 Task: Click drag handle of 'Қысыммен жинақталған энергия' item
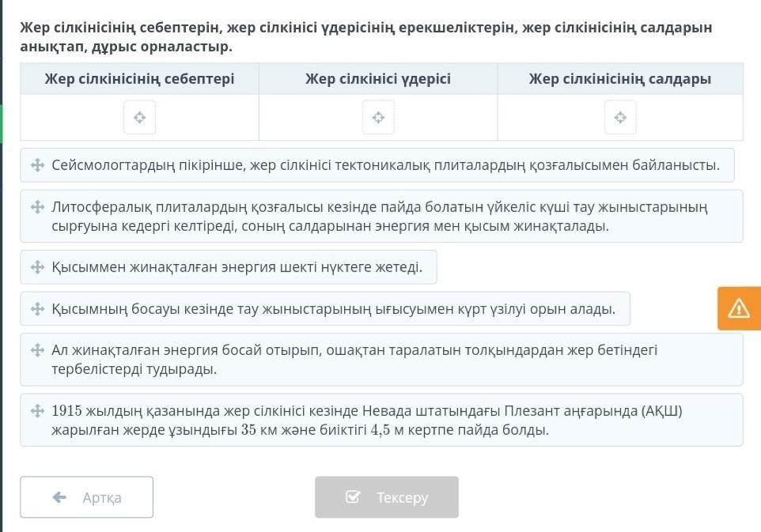pos(37,266)
